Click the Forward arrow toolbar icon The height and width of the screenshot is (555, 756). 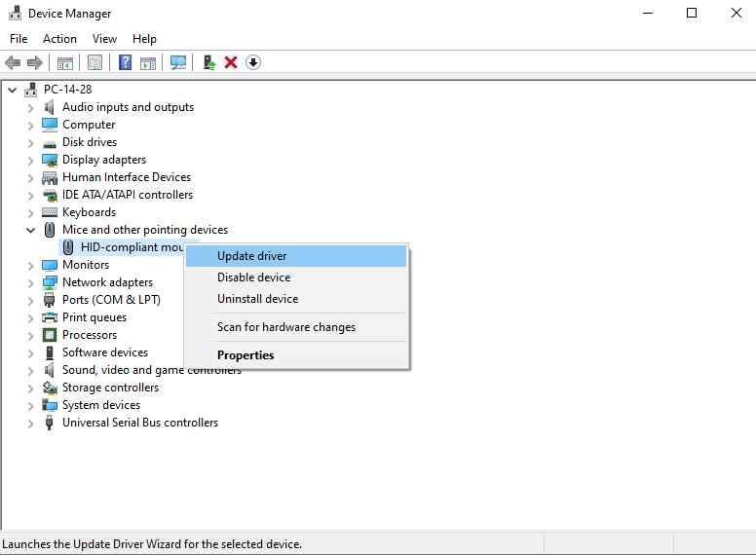tap(35, 62)
